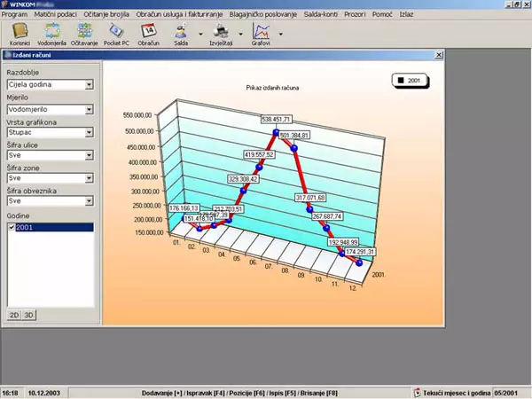532x399 pixels.
Task: Select the Očitavanje toolbar icon
Action: coord(85,33)
